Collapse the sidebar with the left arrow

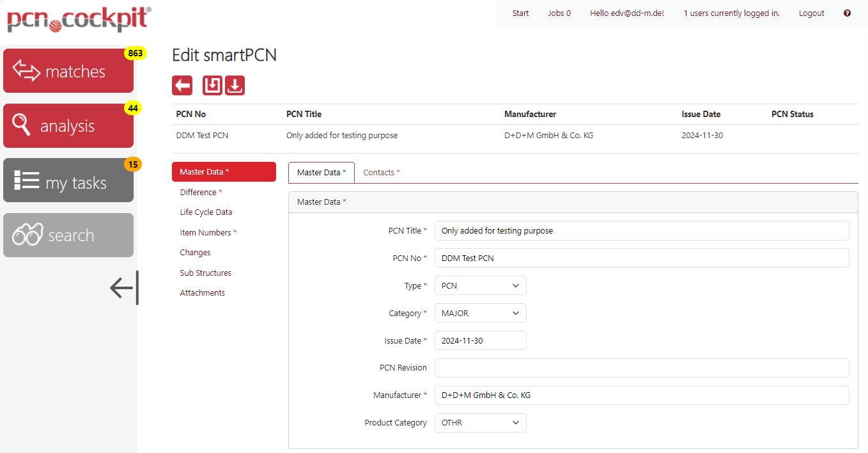click(x=123, y=288)
